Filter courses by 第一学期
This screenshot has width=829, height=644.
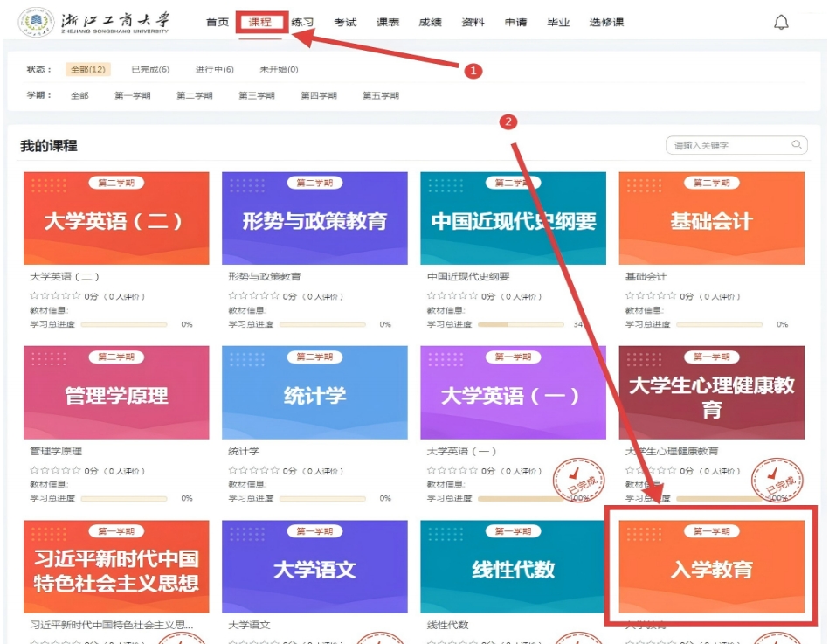click(133, 96)
